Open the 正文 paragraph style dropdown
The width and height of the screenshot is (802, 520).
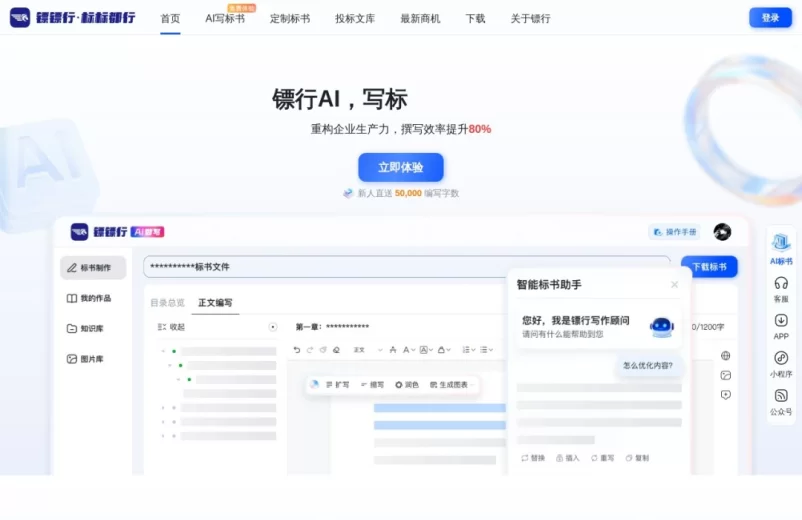[x=368, y=350]
